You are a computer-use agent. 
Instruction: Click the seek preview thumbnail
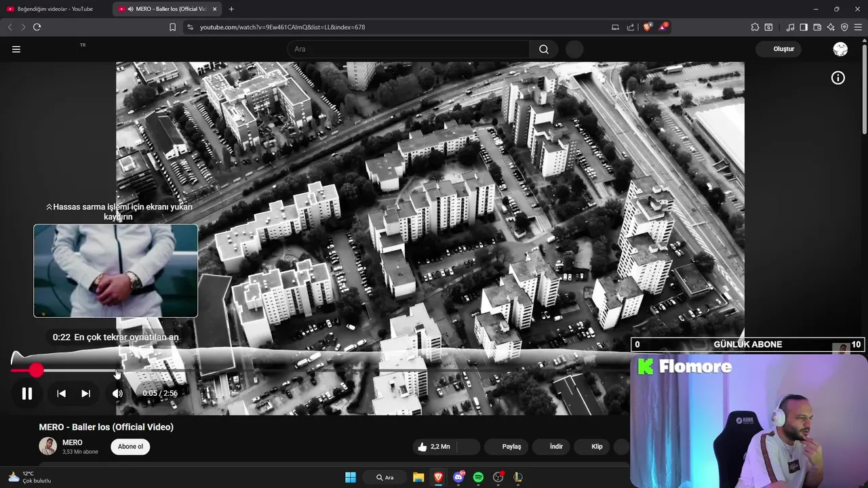(116, 271)
